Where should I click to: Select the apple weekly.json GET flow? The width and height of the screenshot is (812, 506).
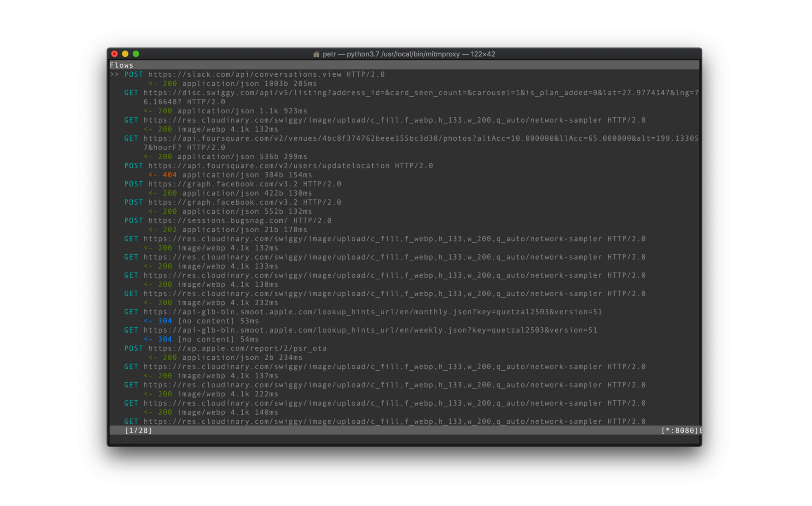click(361, 330)
